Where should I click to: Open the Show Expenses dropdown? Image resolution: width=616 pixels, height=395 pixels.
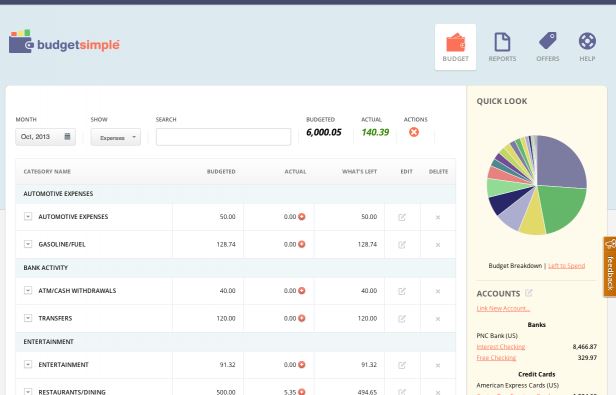(x=116, y=137)
